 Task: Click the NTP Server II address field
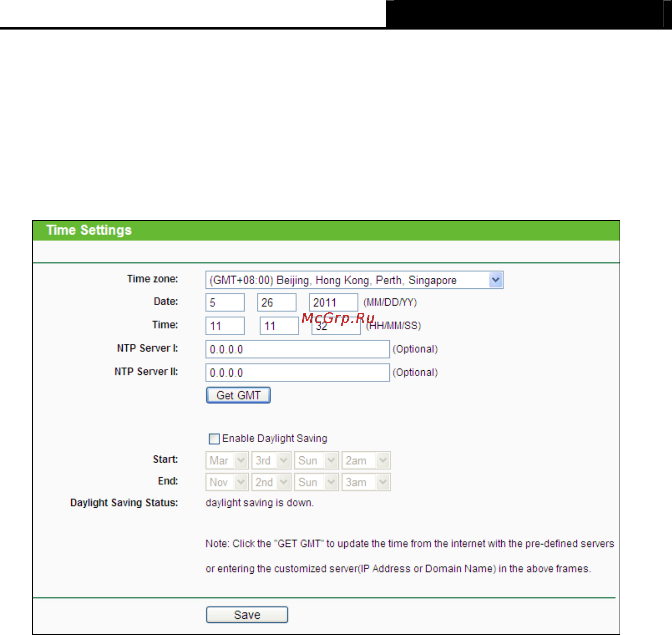point(297,373)
